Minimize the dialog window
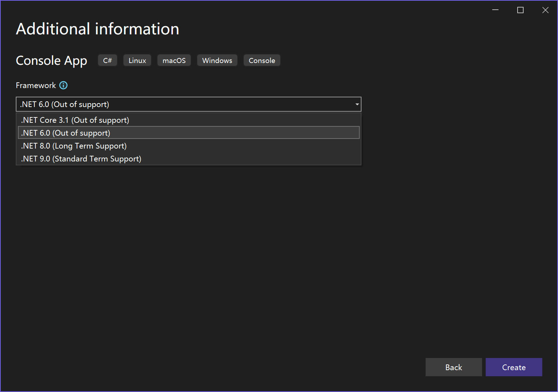This screenshot has width=558, height=392. [x=495, y=10]
